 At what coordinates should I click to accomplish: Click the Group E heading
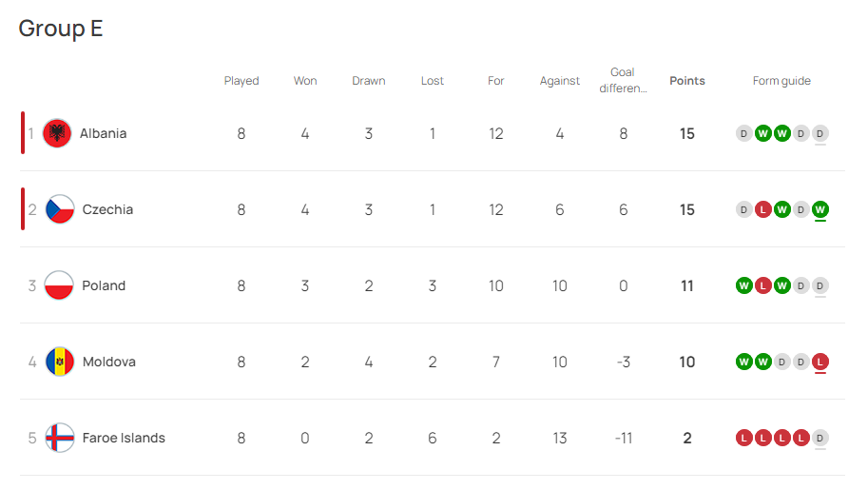pyautogui.click(x=61, y=29)
